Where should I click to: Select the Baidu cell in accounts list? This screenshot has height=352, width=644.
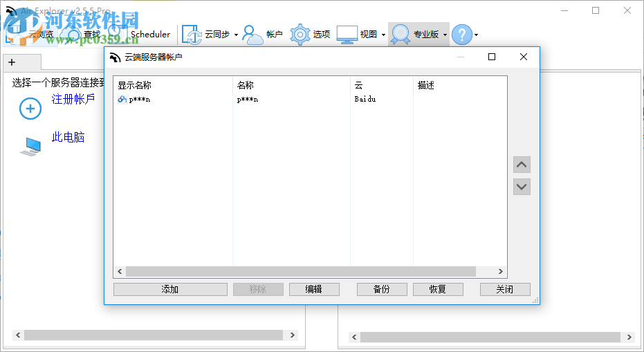click(x=365, y=99)
